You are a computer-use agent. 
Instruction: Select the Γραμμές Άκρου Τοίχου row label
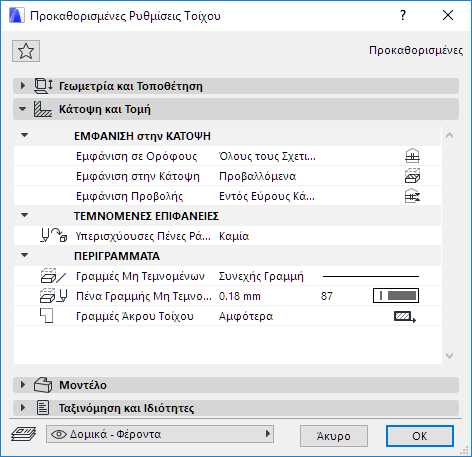(135, 316)
